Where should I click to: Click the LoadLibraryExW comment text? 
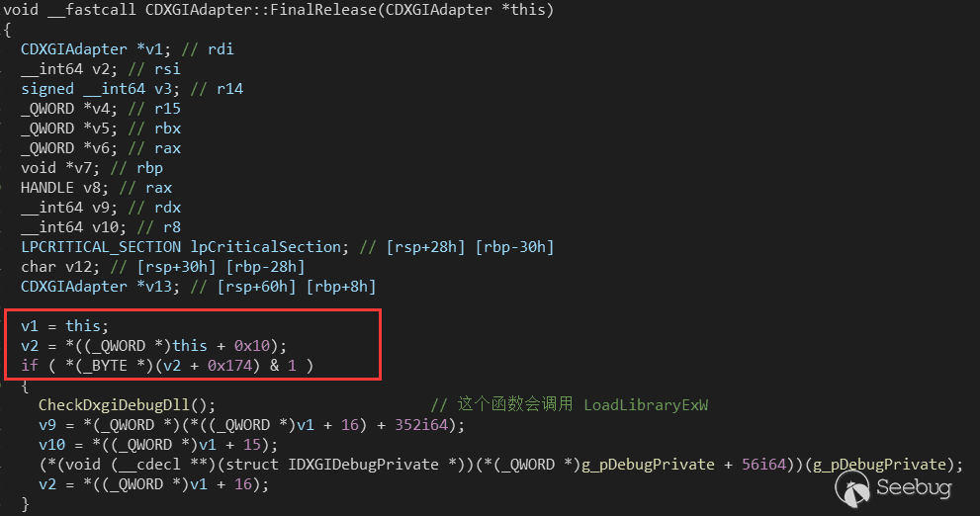point(646,405)
